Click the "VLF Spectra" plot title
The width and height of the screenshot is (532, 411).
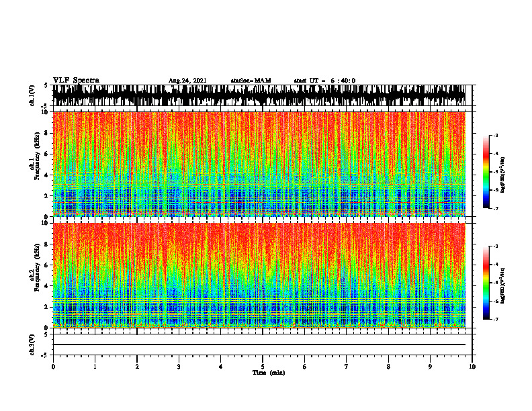tap(76, 81)
